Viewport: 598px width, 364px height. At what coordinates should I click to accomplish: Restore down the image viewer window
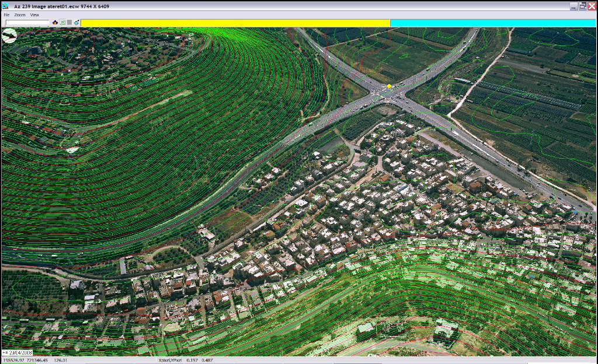click(583, 5)
